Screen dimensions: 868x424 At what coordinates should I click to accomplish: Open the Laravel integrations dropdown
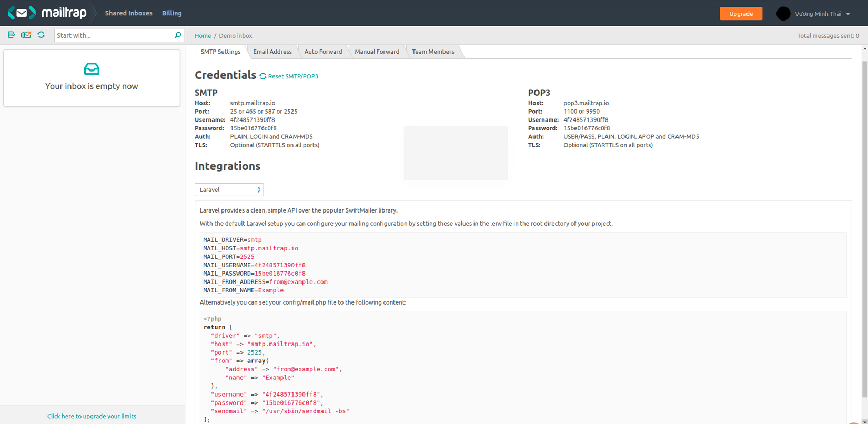click(229, 190)
